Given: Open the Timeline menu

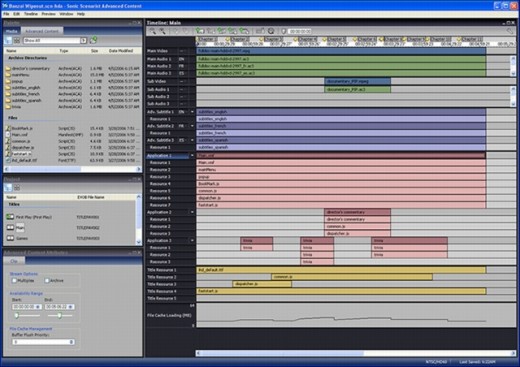Looking at the screenshot, I should click(31, 14).
